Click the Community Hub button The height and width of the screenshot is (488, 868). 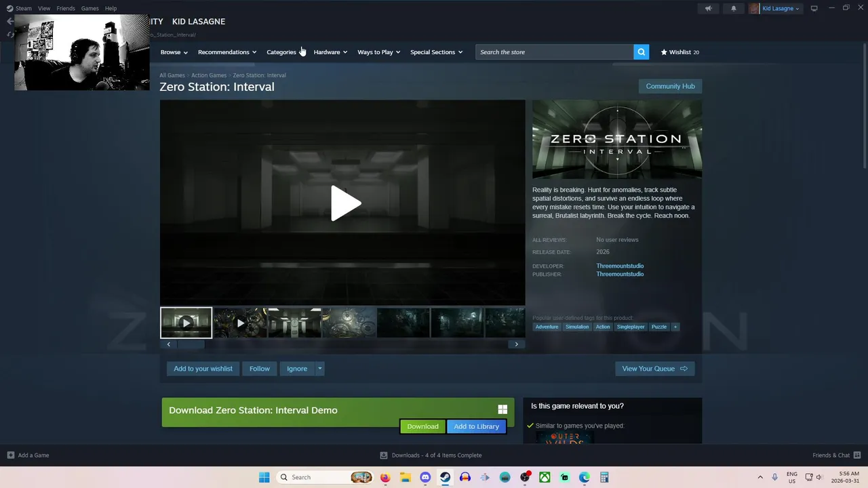coord(670,86)
